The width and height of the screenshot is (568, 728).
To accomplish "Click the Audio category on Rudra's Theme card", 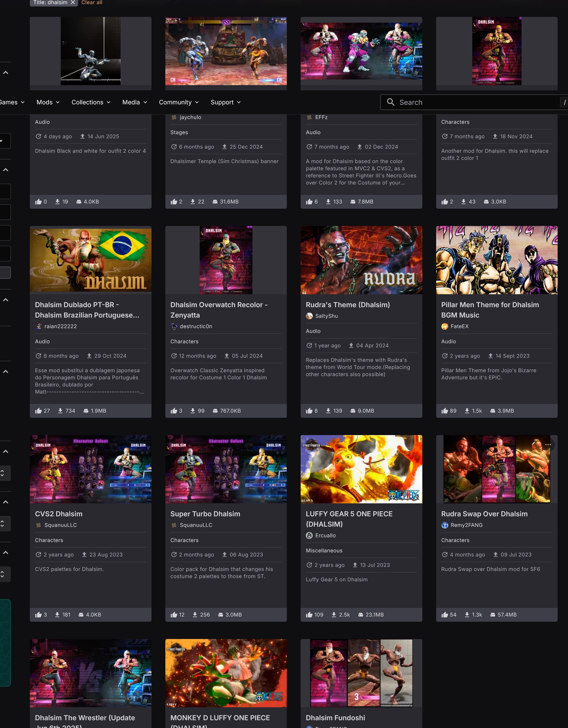I will [x=313, y=331].
